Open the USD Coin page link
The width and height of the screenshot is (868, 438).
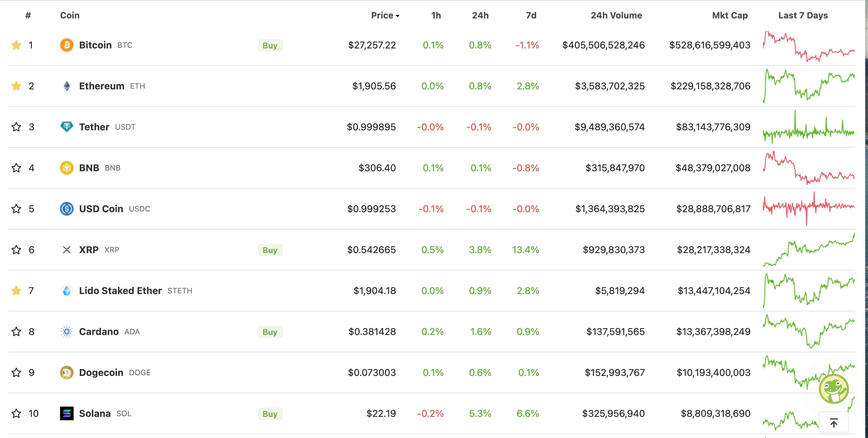point(101,209)
